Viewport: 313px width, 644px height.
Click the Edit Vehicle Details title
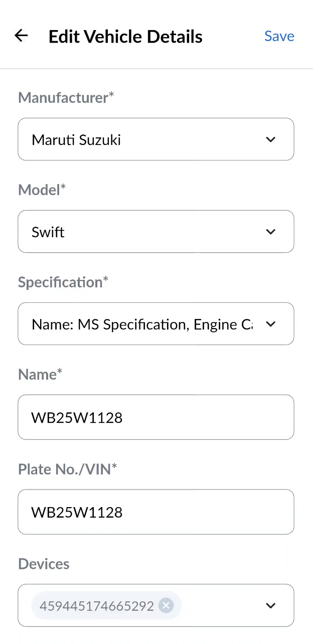(125, 37)
